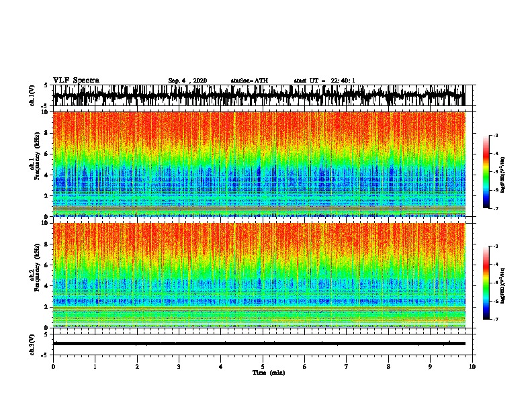Click inside the ch.2 spectrogram plot
532x411 pixels.
(x=259, y=275)
